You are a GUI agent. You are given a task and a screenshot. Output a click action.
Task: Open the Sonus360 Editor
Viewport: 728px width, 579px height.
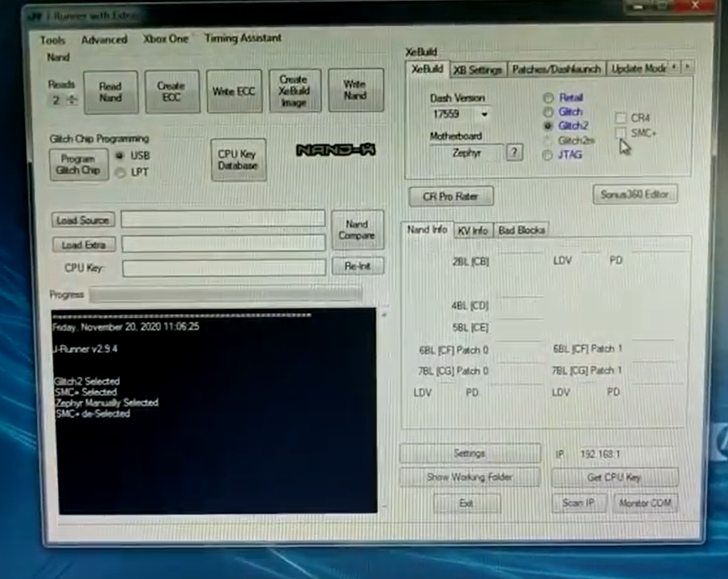635,194
